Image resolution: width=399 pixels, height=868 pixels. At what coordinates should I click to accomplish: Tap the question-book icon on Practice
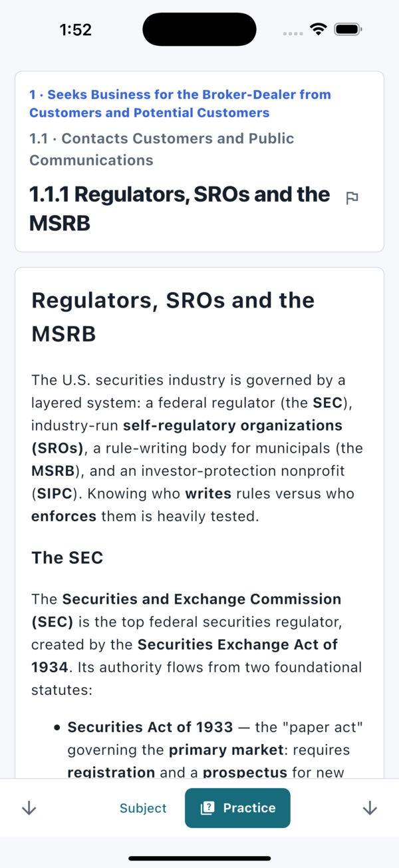(x=207, y=808)
